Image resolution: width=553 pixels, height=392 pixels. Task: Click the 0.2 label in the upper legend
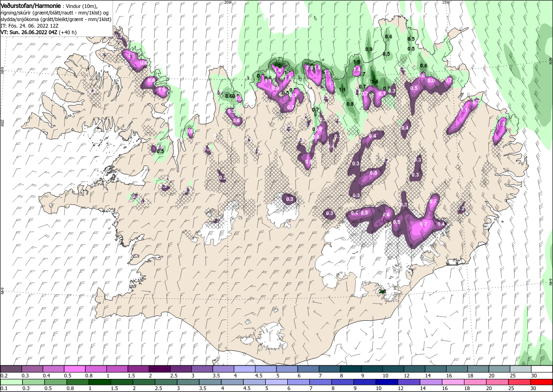[x=4, y=376]
